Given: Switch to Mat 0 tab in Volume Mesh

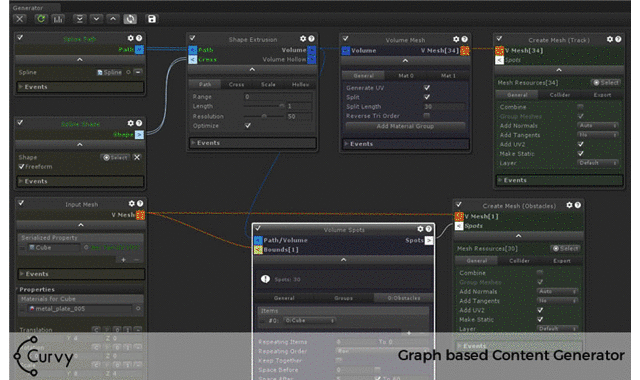Looking at the screenshot, I should click(x=406, y=76).
